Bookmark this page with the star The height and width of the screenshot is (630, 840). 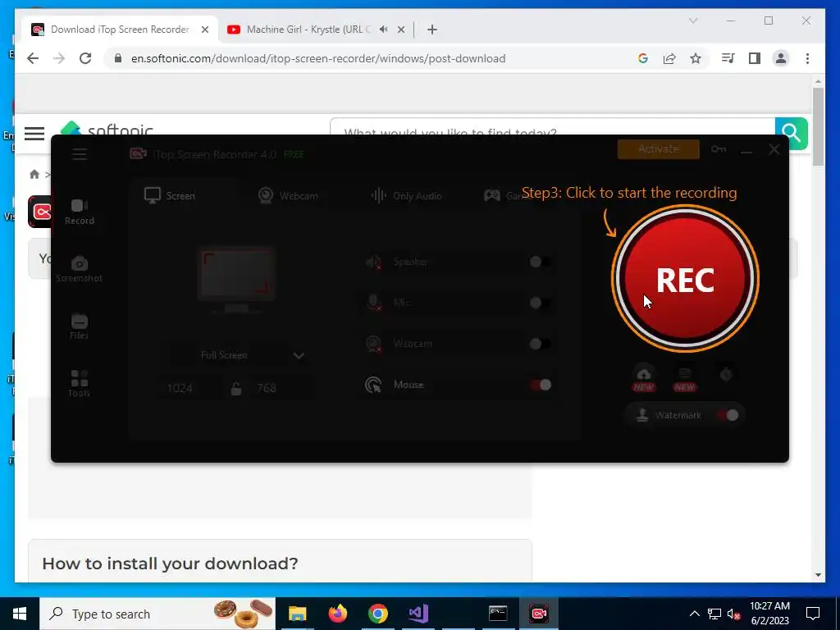tap(696, 58)
